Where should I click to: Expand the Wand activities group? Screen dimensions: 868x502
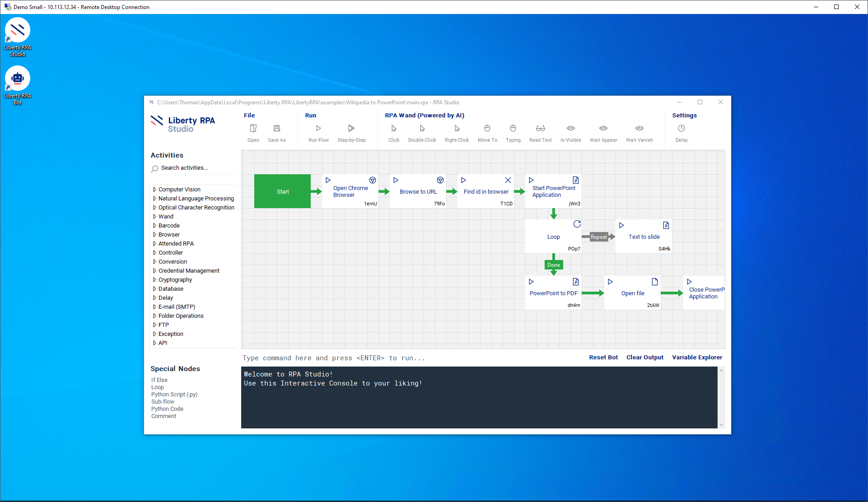(x=154, y=217)
